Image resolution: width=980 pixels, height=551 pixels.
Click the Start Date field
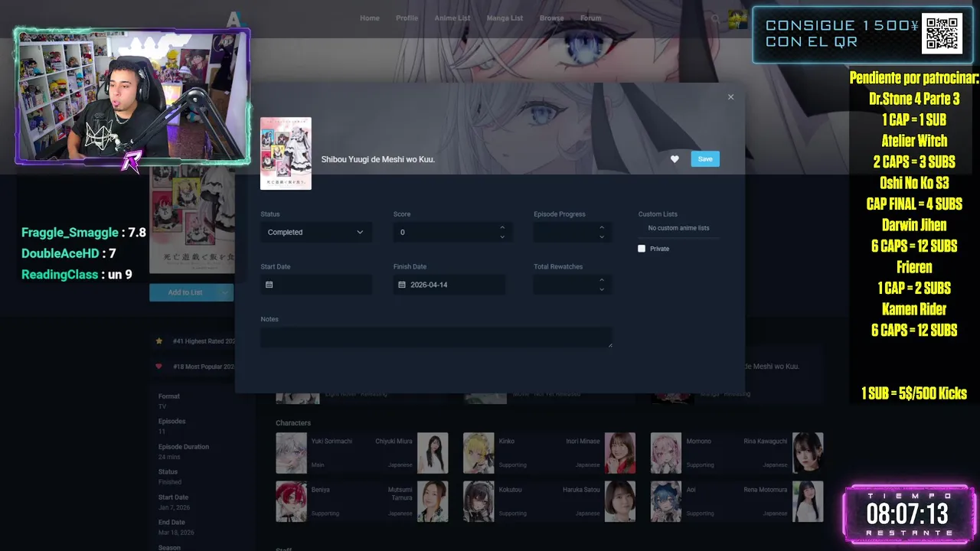click(x=316, y=285)
